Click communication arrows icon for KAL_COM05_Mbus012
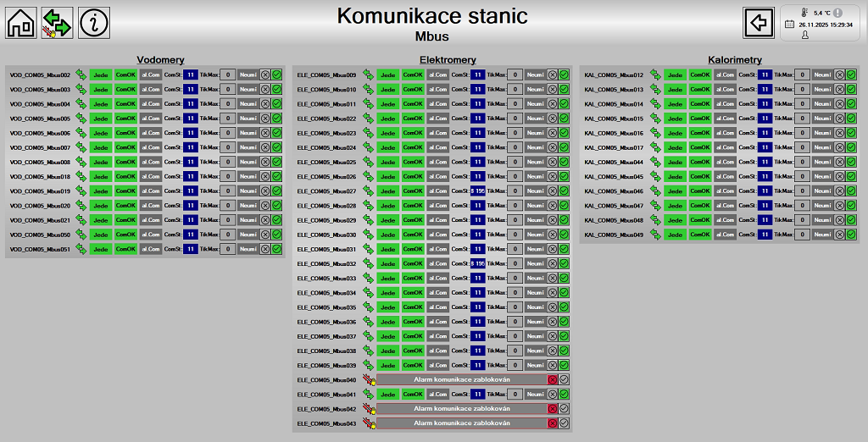The image size is (868, 442). [x=656, y=75]
